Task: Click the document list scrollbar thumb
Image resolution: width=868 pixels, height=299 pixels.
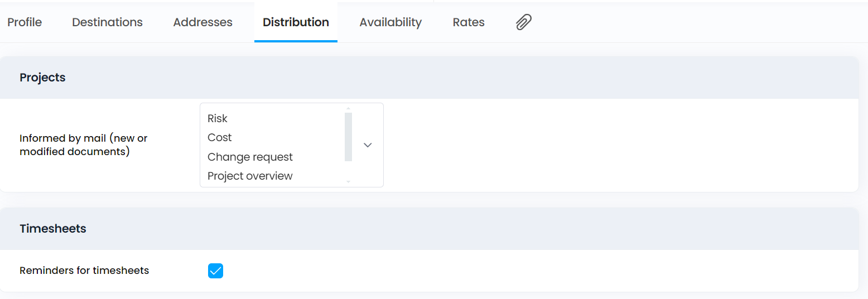Action: (348, 137)
